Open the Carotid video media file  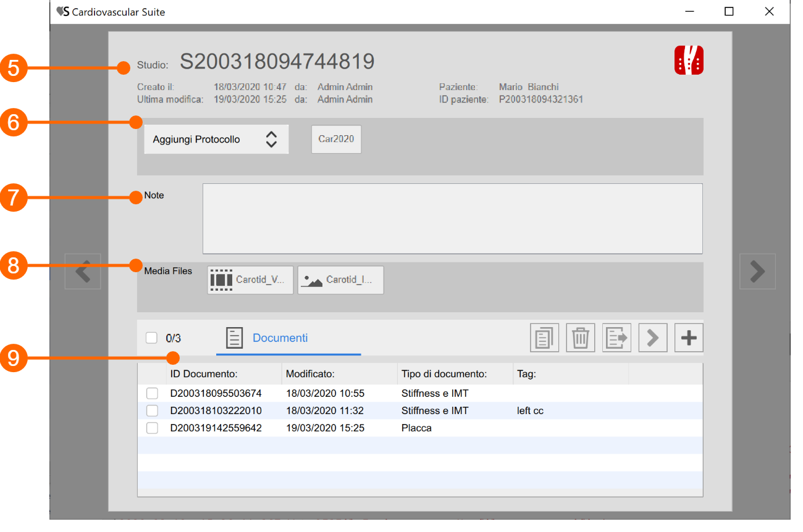click(250, 280)
